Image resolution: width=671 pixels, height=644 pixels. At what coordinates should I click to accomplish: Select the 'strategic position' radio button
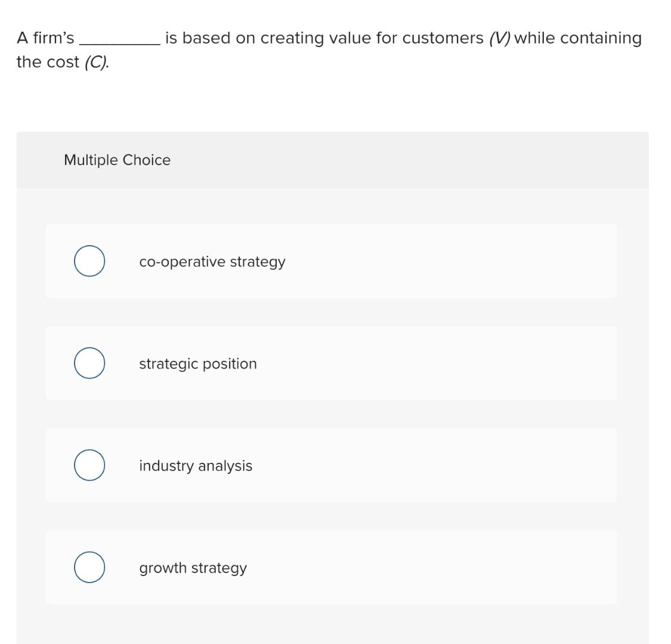89,363
